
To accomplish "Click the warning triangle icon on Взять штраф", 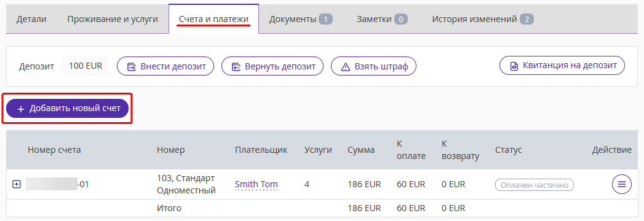I will click(x=346, y=66).
